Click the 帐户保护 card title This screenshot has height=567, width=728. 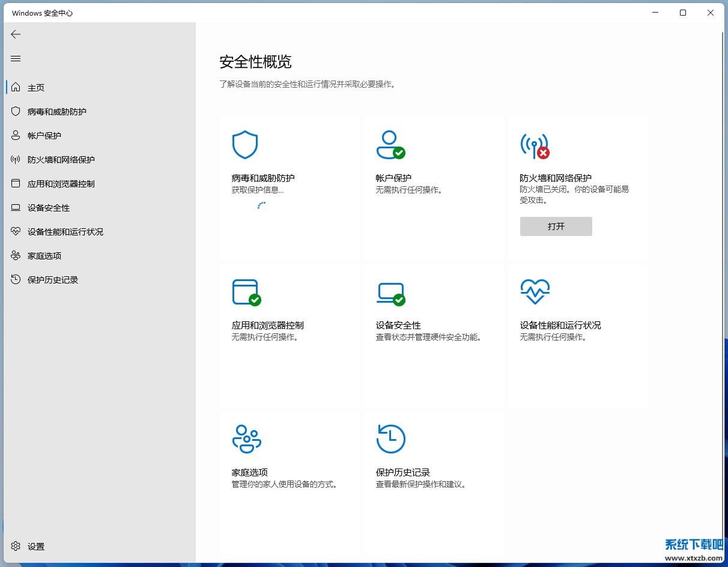[x=393, y=178]
